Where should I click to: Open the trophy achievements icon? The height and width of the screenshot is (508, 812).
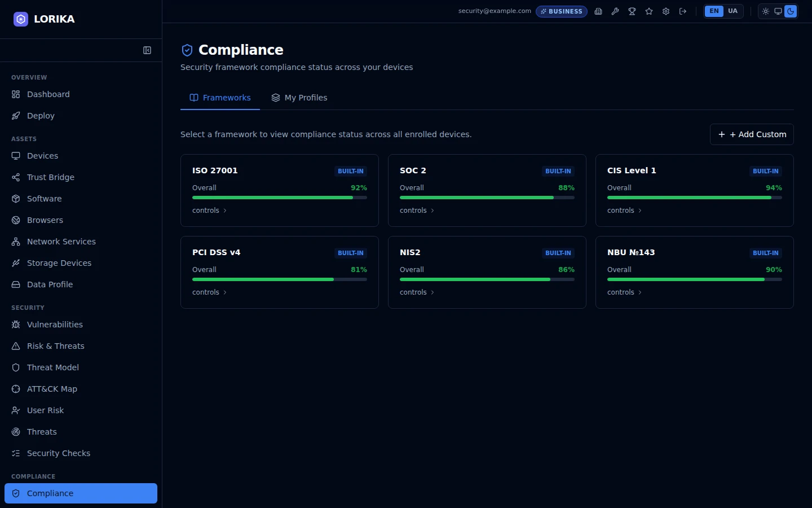632,11
